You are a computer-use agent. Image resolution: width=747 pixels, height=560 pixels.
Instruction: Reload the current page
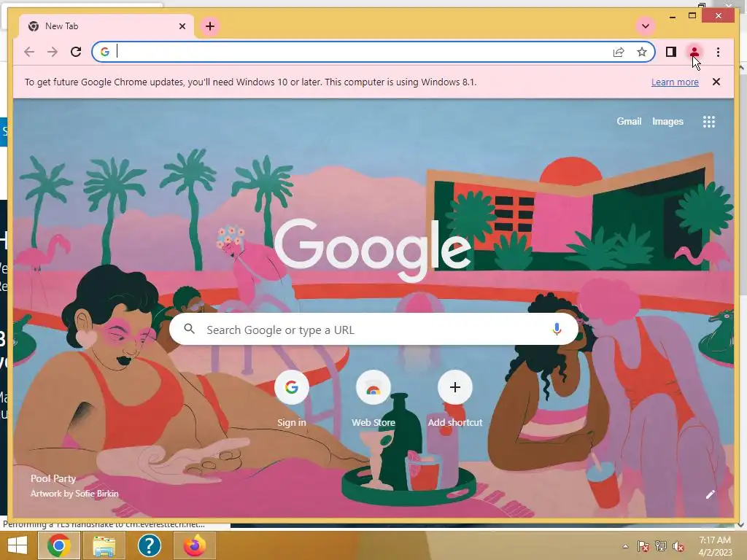[76, 52]
